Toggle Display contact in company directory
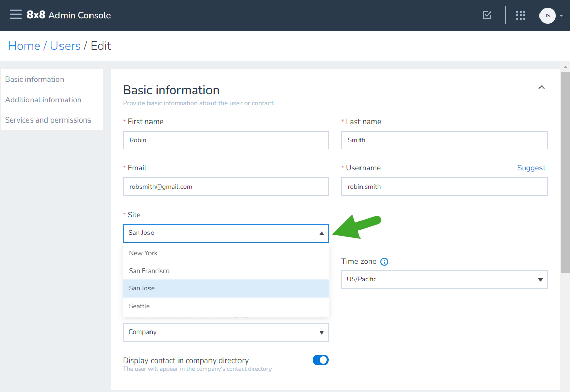This screenshot has width=570, height=392. click(x=321, y=360)
